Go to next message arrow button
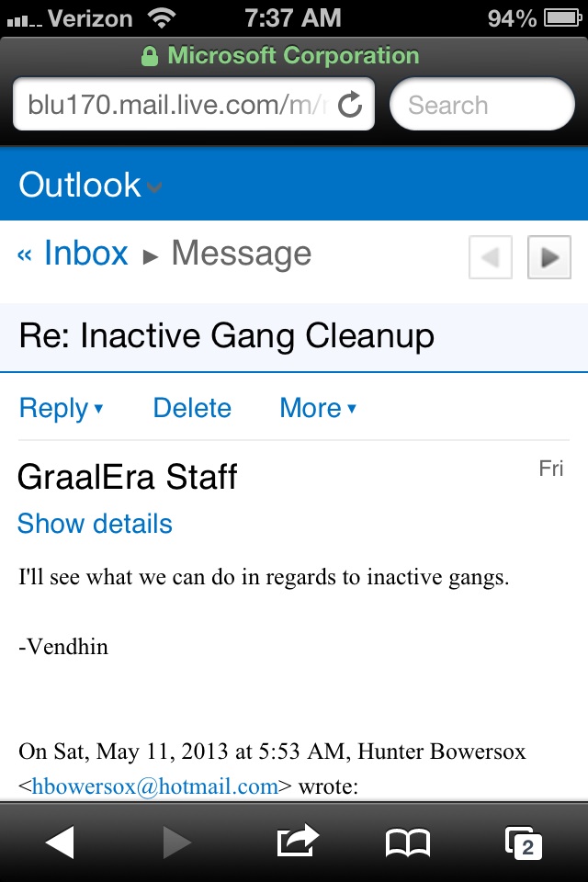588x882 pixels. (x=549, y=258)
